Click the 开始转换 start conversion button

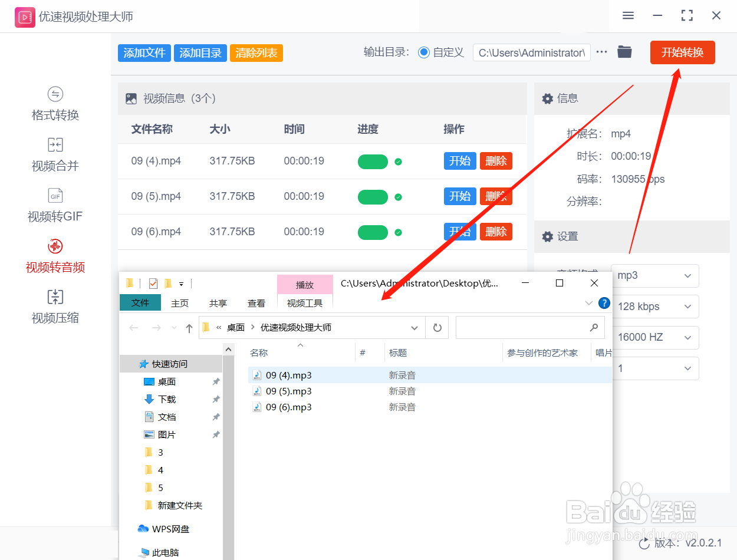coord(683,52)
